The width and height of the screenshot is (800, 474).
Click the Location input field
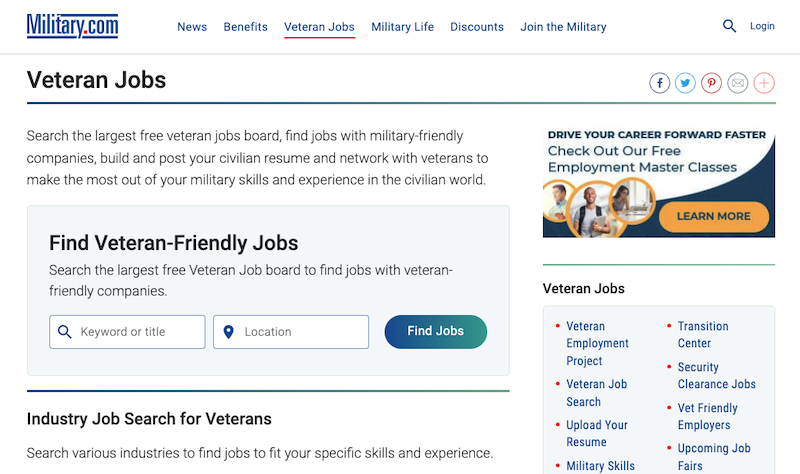[291, 332]
